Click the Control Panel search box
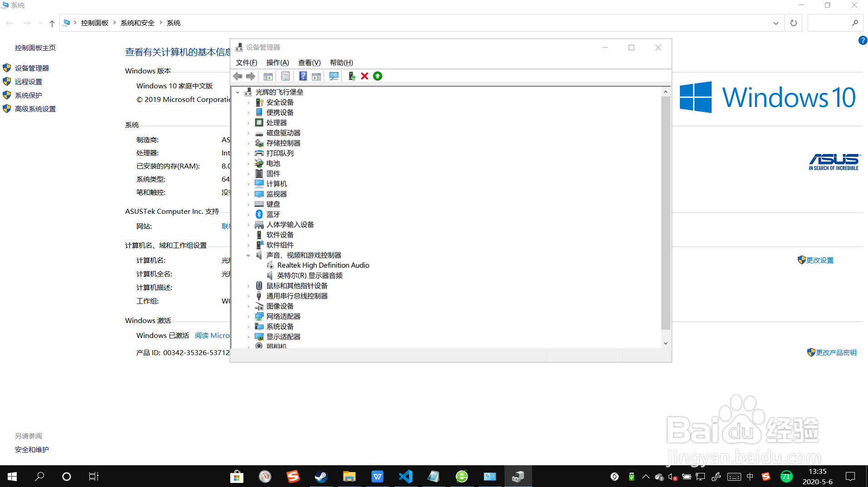868x487 pixels. 835,23
